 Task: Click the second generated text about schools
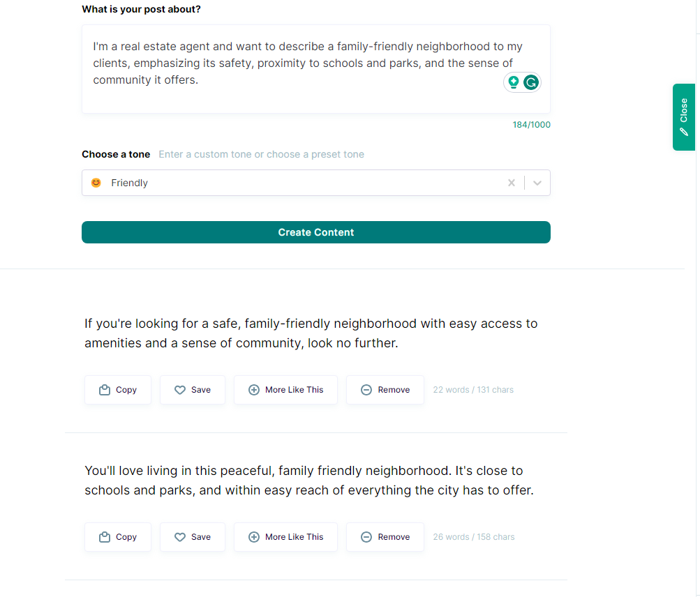coord(308,481)
